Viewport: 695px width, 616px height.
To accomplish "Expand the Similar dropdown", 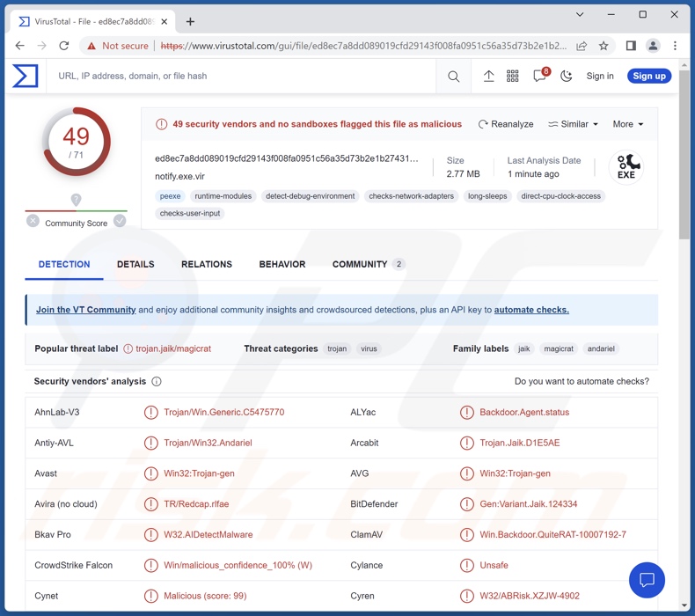I will pos(573,124).
